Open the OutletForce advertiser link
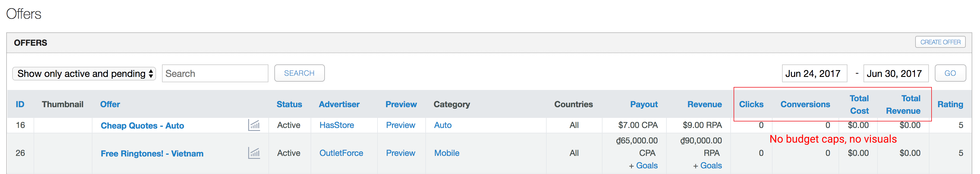 pyautogui.click(x=341, y=153)
